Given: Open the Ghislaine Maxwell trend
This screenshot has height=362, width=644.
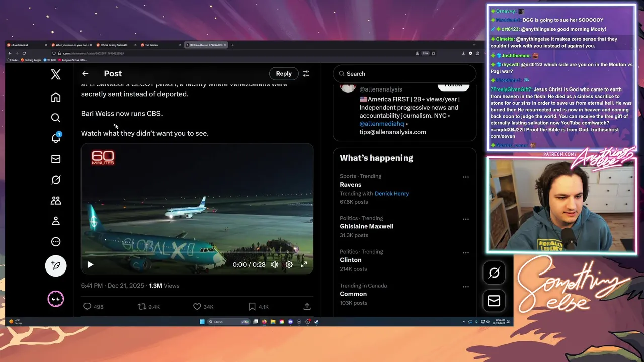Looking at the screenshot, I should click(367, 227).
